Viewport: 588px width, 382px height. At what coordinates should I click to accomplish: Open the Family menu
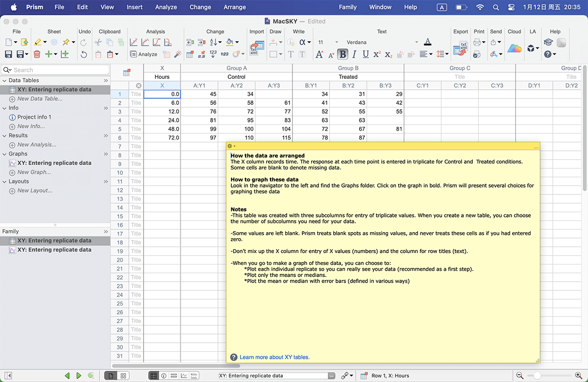pyautogui.click(x=348, y=7)
